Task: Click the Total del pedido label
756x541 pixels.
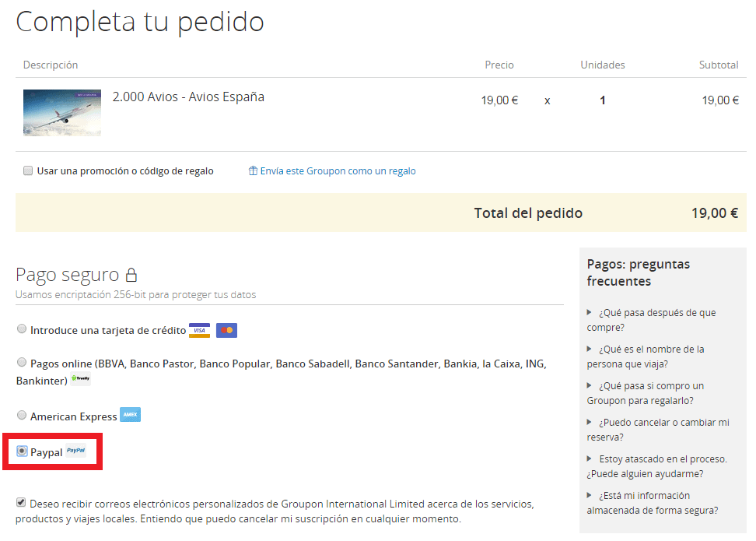Action: [x=528, y=213]
